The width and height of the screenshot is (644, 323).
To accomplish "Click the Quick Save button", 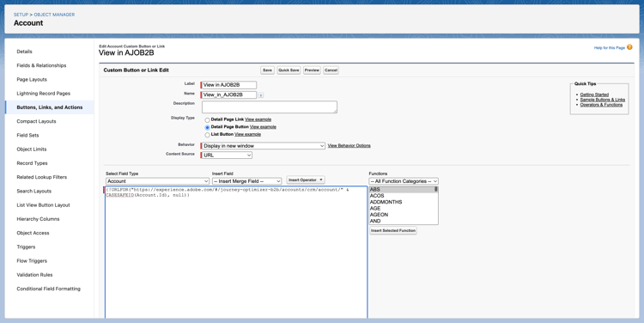I will click(x=289, y=70).
